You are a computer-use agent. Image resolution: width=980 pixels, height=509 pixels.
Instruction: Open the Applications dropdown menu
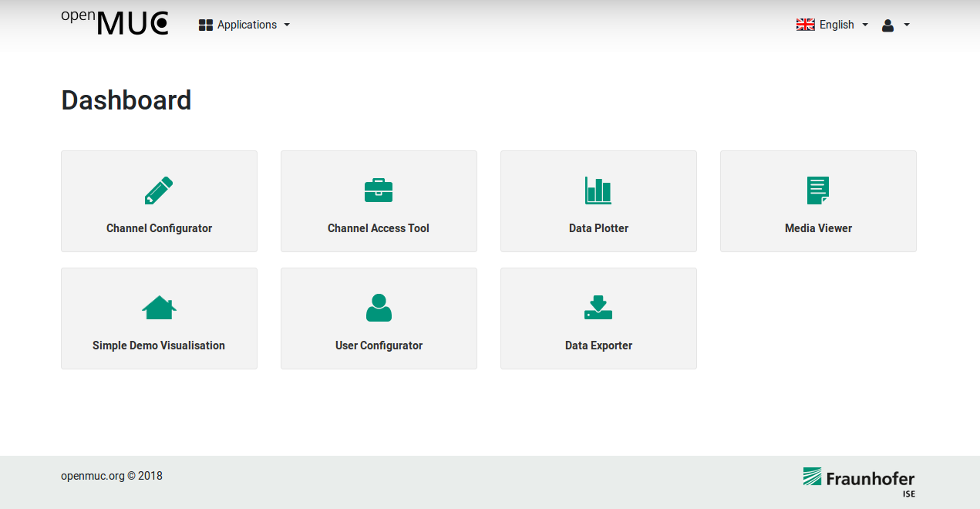244,24
